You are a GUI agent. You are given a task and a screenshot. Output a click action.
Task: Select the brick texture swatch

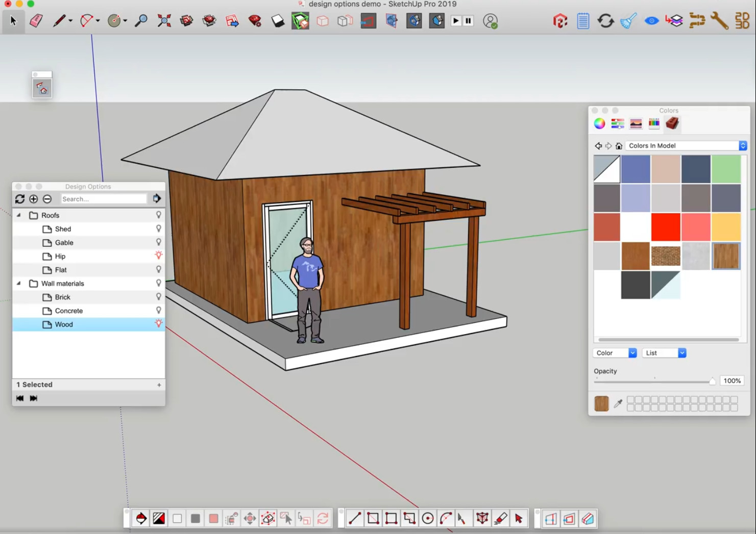click(666, 256)
